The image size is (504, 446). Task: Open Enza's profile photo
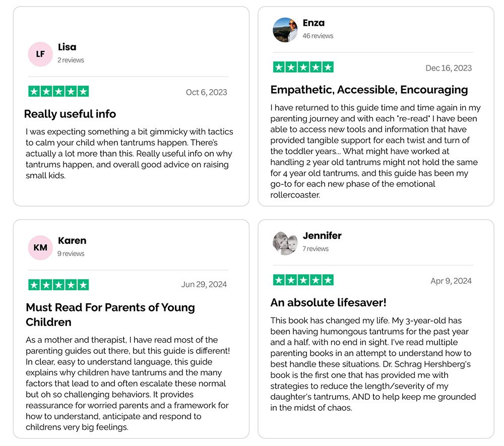click(x=285, y=30)
